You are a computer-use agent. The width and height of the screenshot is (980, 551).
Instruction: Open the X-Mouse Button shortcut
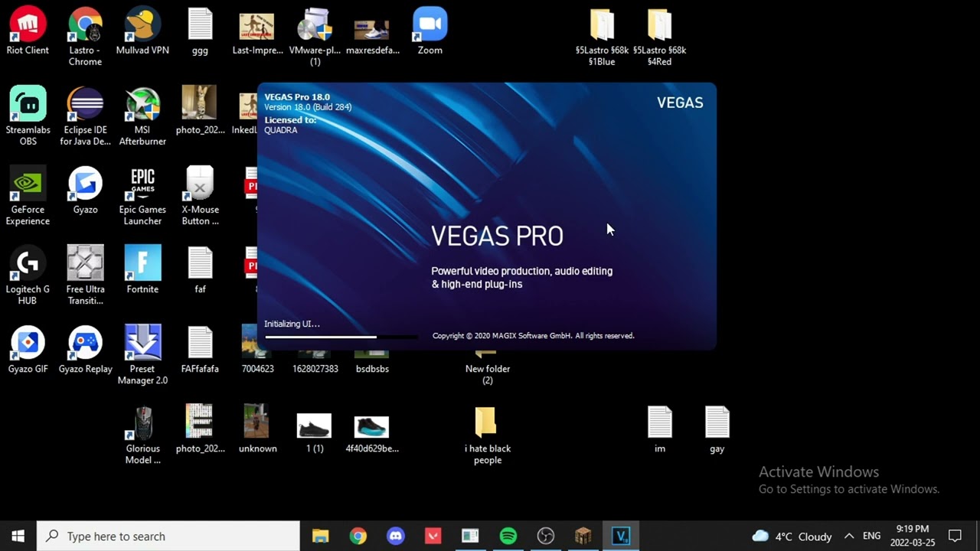click(200, 196)
